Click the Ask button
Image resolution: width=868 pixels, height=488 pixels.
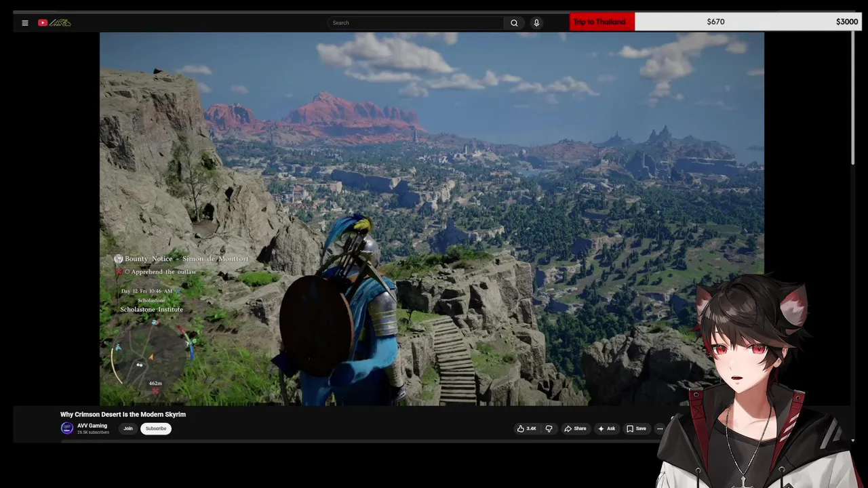pyautogui.click(x=606, y=428)
